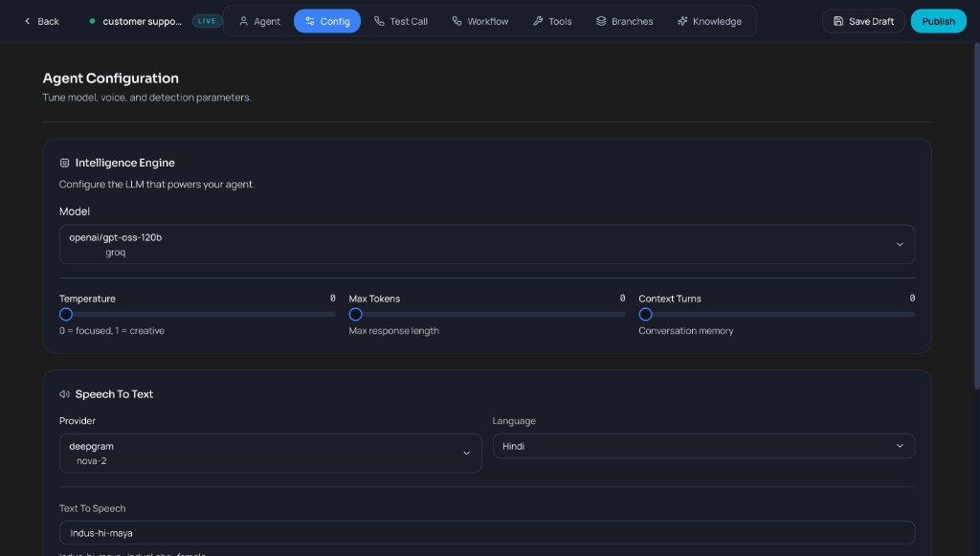
Task: Click the wrench icon on the Tools tab
Action: tap(538, 20)
